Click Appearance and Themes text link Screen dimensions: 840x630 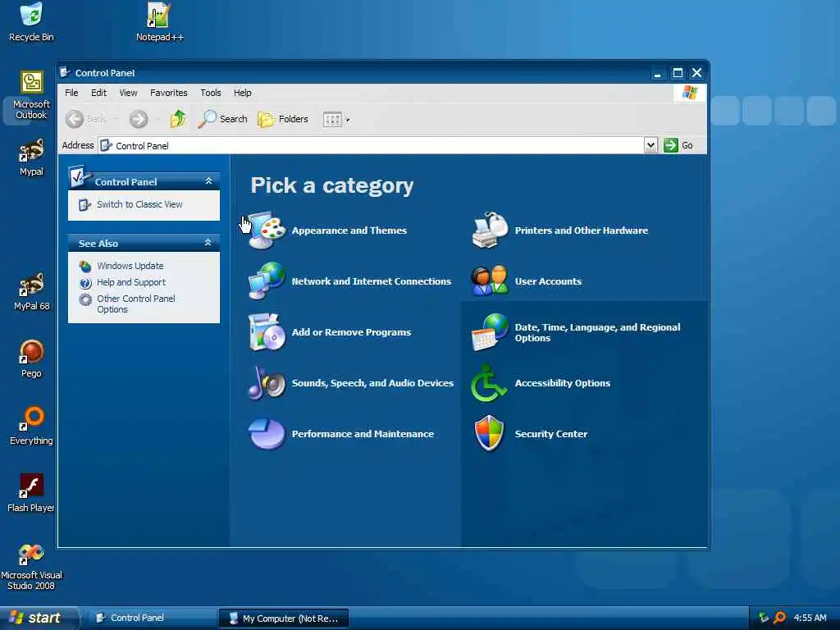(x=349, y=231)
